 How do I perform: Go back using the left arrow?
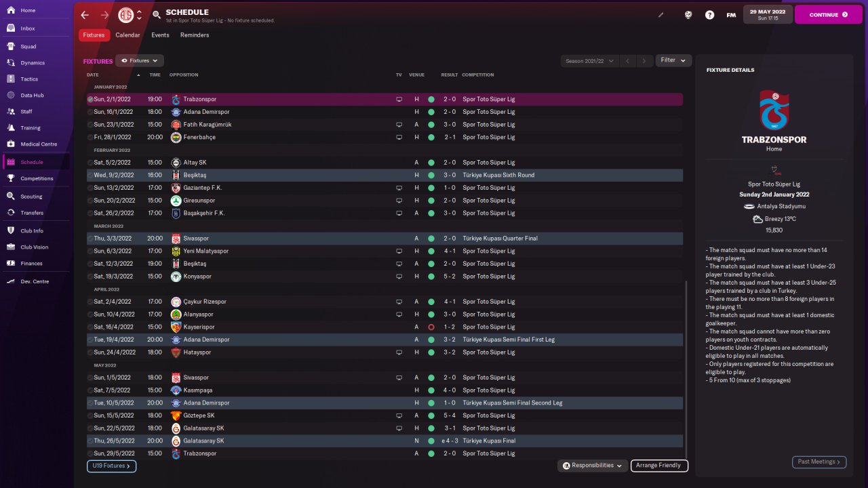[85, 15]
